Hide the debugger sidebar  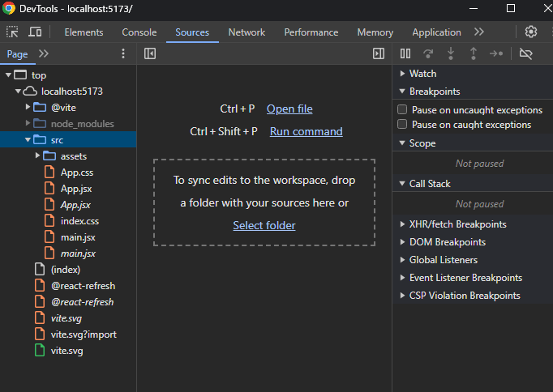pyautogui.click(x=379, y=53)
